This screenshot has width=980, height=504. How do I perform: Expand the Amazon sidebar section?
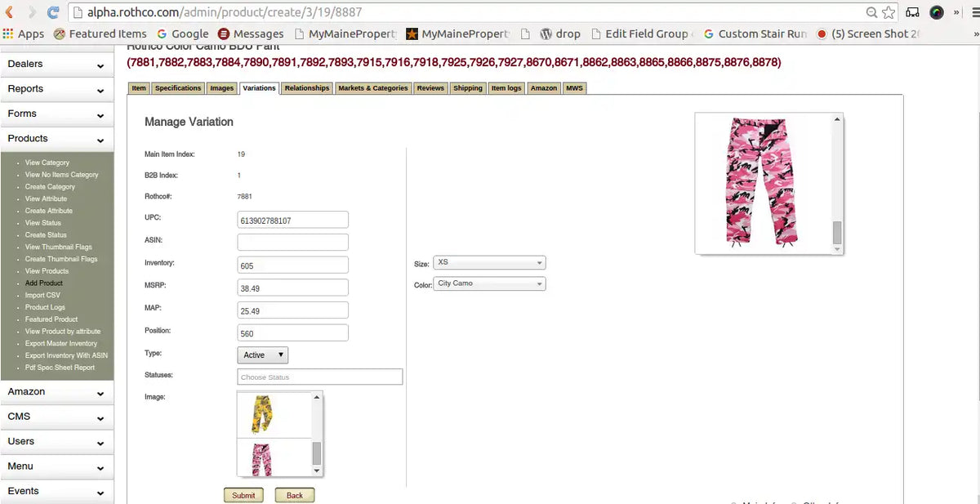pyautogui.click(x=56, y=392)
